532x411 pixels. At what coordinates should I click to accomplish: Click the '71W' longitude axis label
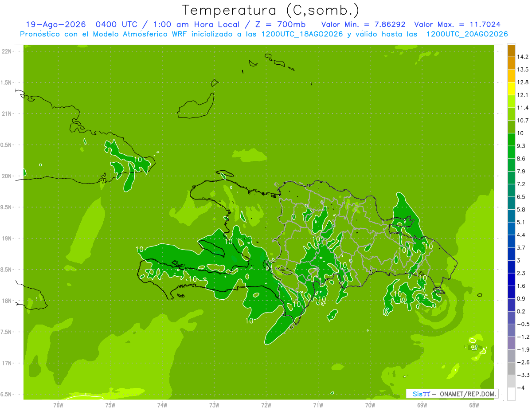click(318, 405)
